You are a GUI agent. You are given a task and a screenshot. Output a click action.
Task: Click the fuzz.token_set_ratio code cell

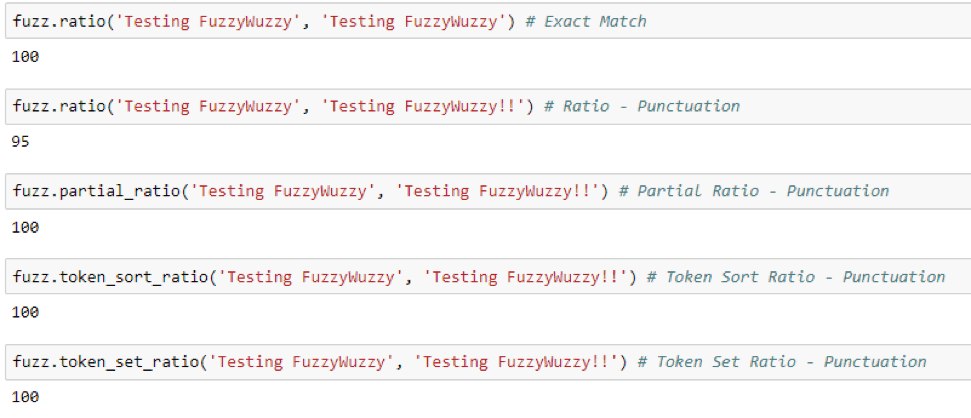point(488,362)
